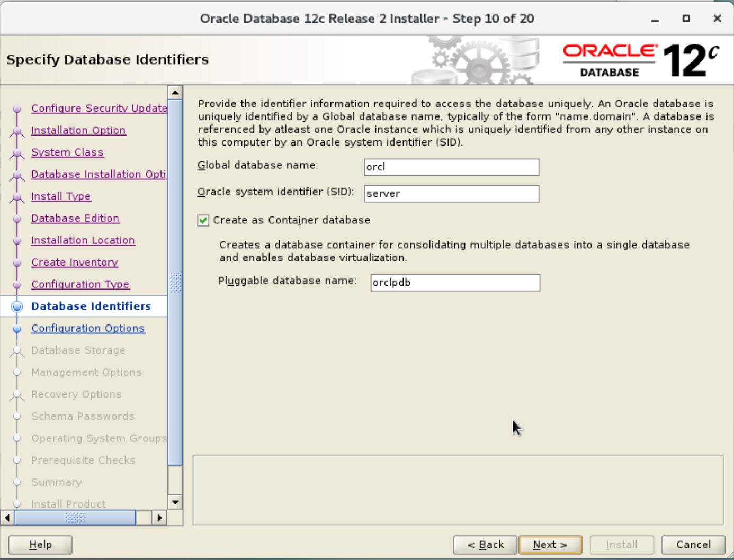Click the horizontal scrollbar right arrow

point(159,518)
